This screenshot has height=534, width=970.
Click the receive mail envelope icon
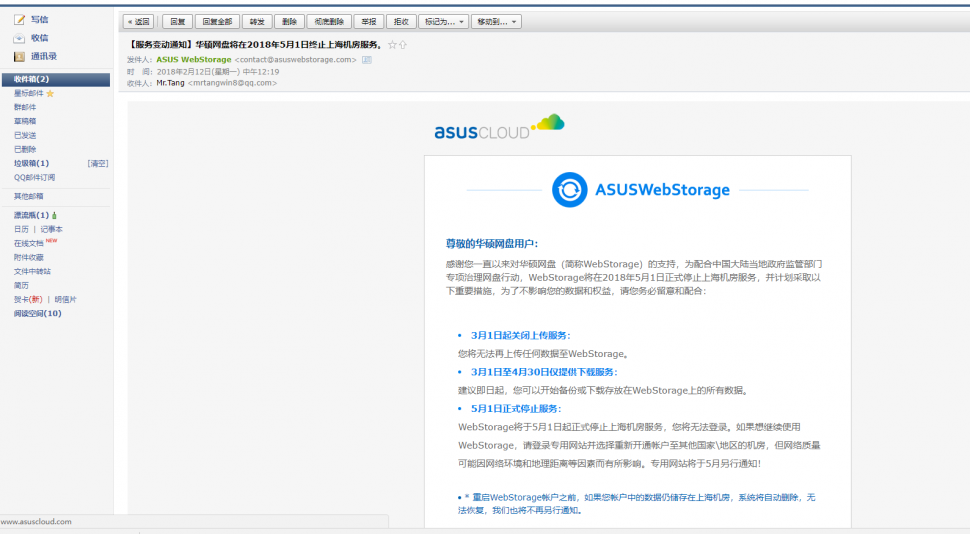point(19,38)
